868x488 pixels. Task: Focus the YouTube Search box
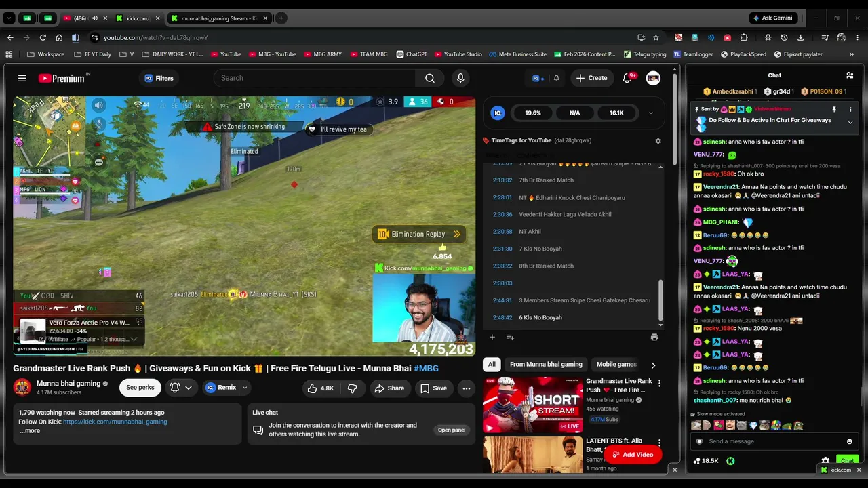coord(315,78)
